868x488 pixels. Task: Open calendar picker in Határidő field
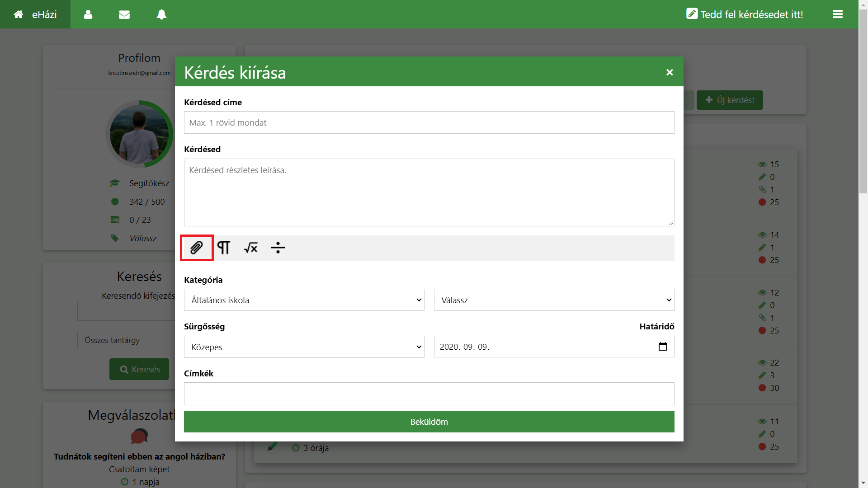pos(663,347)
